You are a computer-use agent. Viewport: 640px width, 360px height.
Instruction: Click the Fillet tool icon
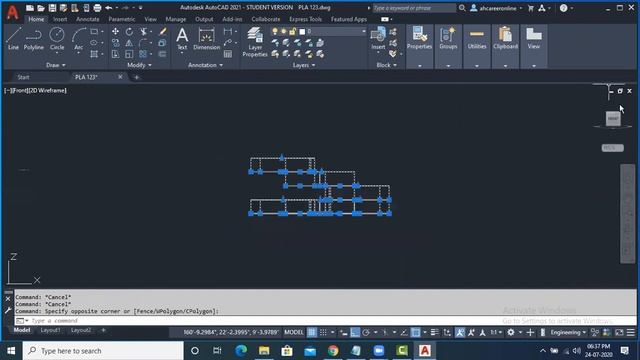click(x=143, y=43)
